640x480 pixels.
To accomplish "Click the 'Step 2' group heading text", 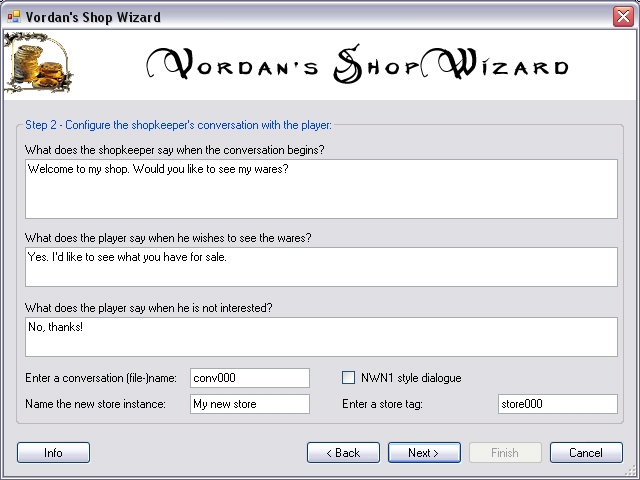I will pos(178,125).
